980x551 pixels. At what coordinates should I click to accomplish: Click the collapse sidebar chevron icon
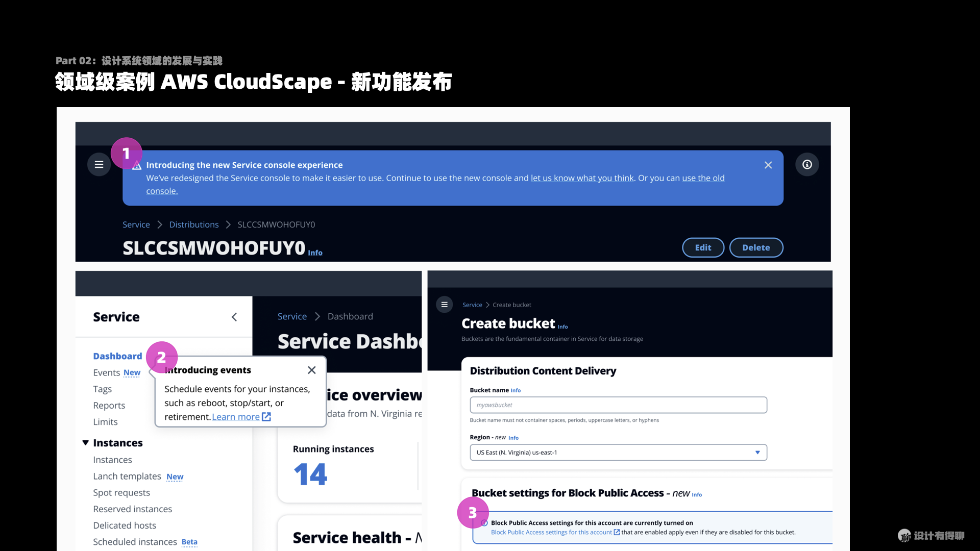click(234, 317)
